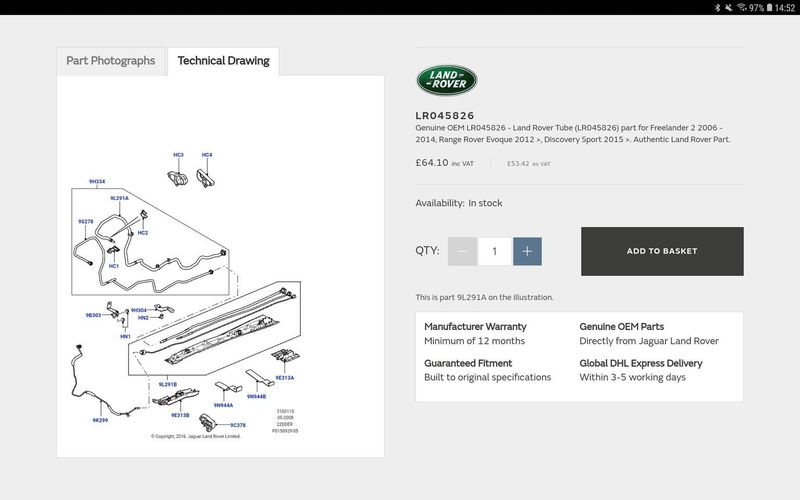
Task: Click the 9C378 label in drawing
Action: [238, 425]
